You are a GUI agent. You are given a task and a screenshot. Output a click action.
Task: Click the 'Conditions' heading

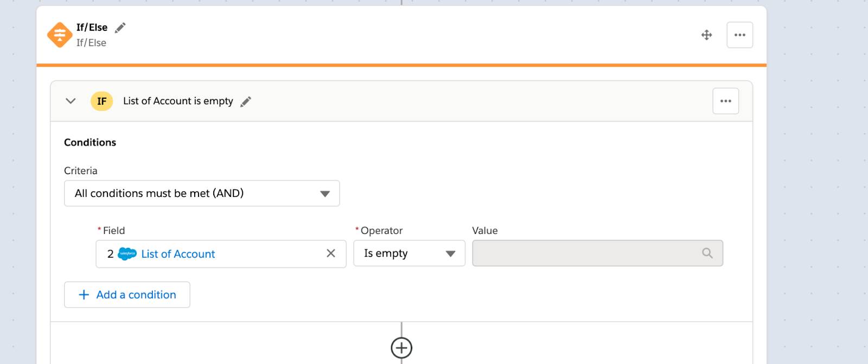tap(90, 142)
